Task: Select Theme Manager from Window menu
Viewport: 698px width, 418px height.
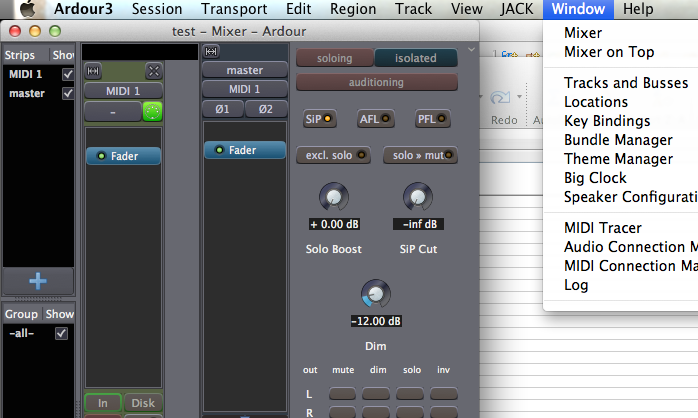Action: pyautogui.click(x=617, y=159)
